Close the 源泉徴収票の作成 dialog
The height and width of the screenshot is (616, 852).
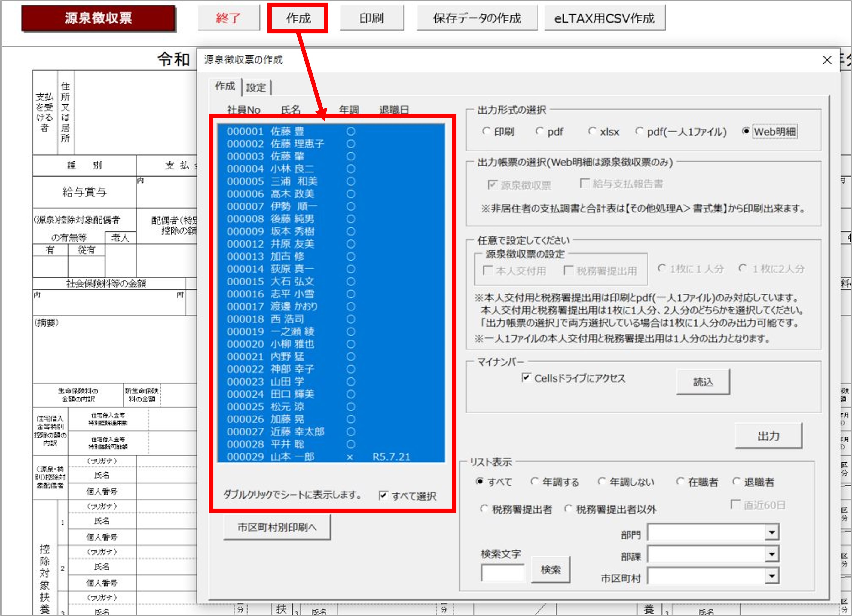(x=826, y=60)
